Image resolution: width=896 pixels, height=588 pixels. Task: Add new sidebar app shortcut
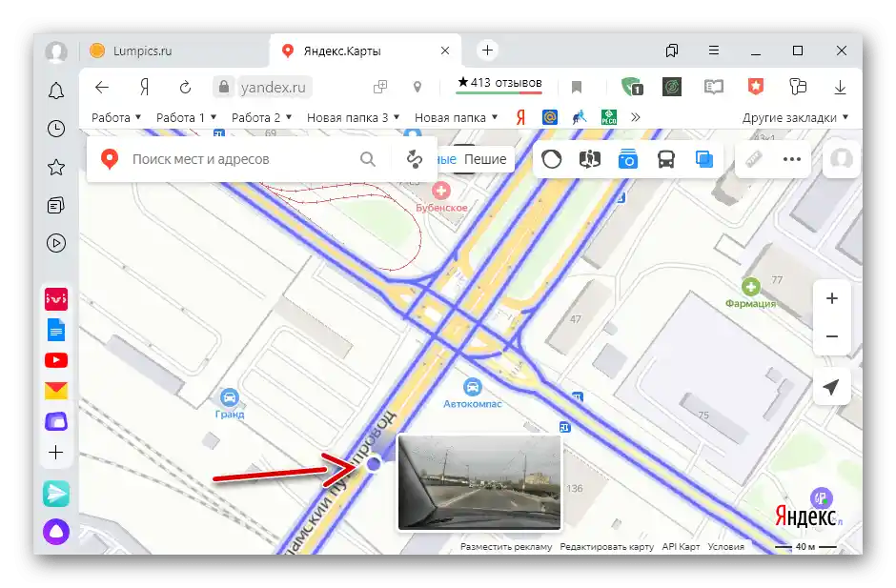tap(56, 453)
